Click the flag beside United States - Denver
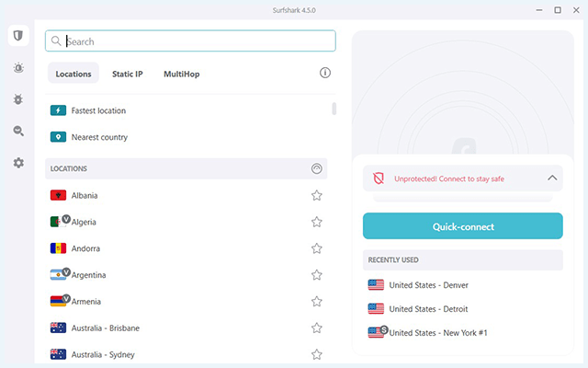This screenshot has width=588, height=368. tap(376, 285)
